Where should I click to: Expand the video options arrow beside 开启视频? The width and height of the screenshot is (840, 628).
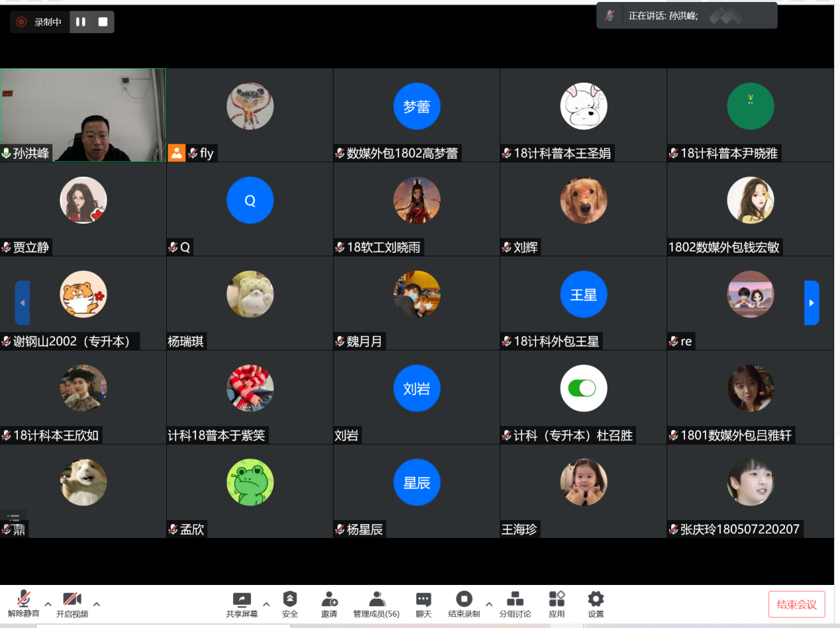[x=97, y=604]
